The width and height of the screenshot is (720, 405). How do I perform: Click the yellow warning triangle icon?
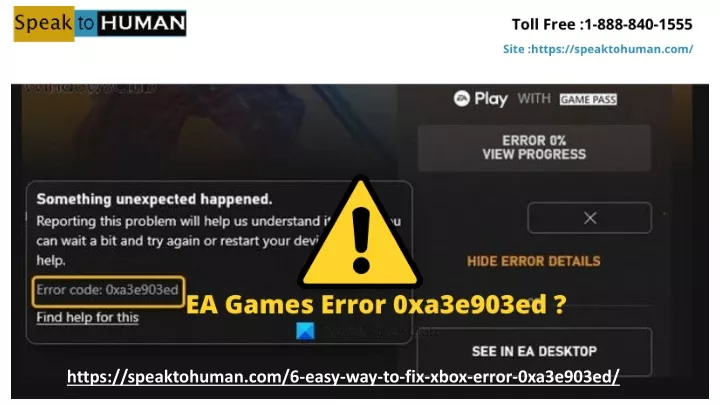coord(360,232)
